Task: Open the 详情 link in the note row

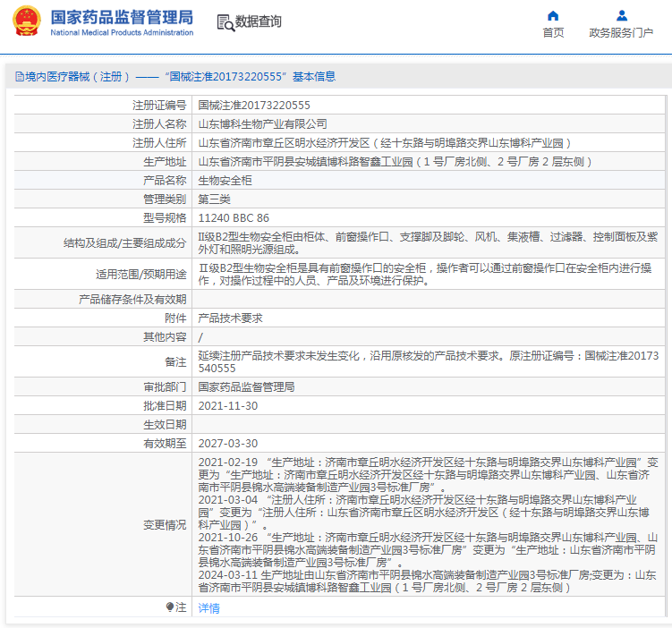Action: [x=208, y=608]
